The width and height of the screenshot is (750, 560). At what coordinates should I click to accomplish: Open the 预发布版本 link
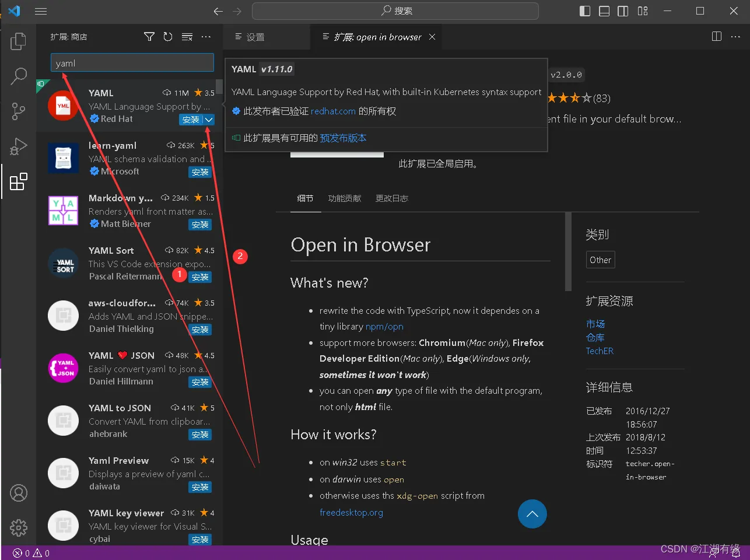(x=344, y=138)
